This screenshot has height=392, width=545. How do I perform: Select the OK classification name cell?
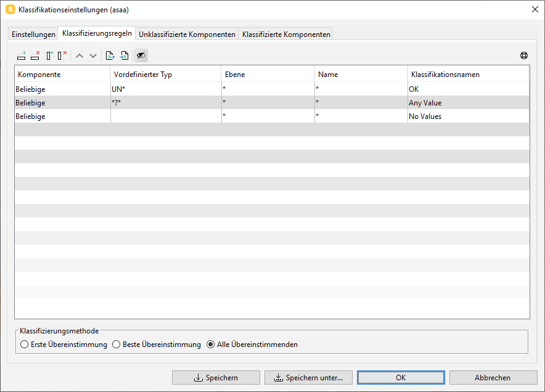(469, 89)
